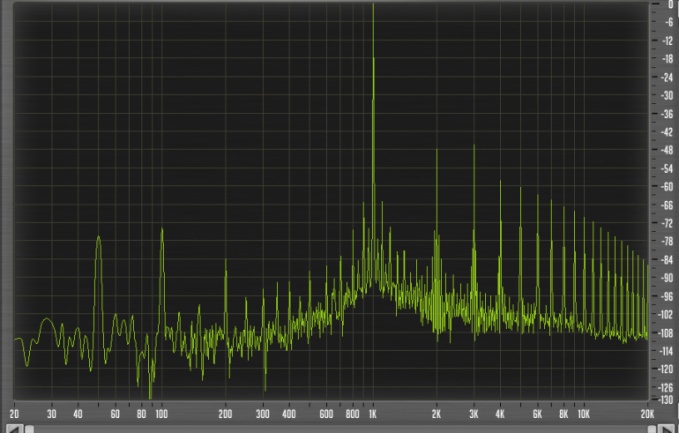
Task: Click the -96 dB level scale label
Action: [666, 297]
